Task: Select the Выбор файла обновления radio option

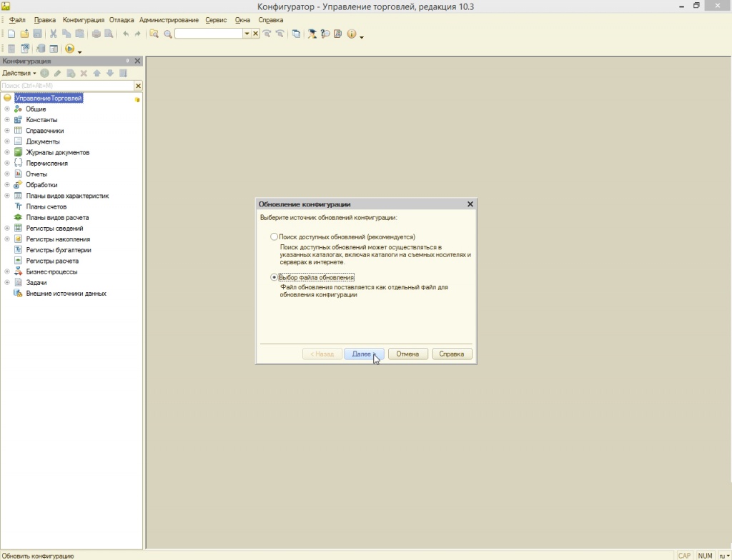Action: (x=274, y=277)
